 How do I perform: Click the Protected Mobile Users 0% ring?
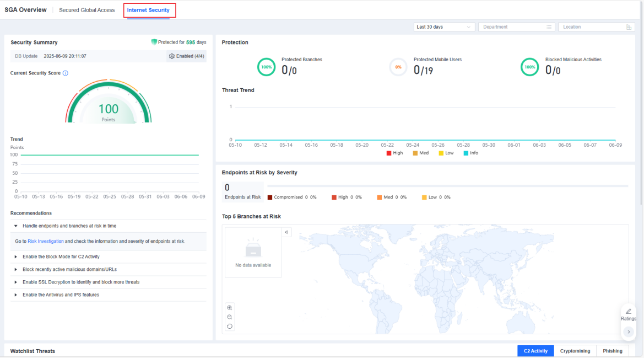(x=398, y=67)
